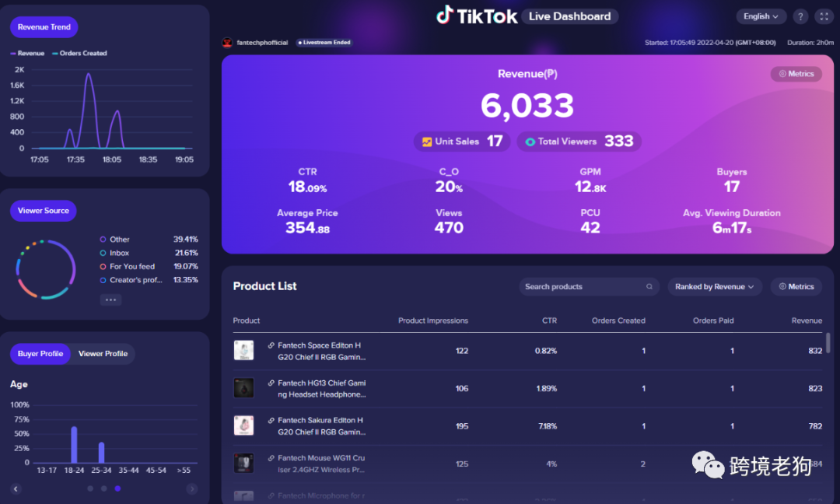
Task: Toggle Revenue series in the trend legend
Action: [27, 53]
